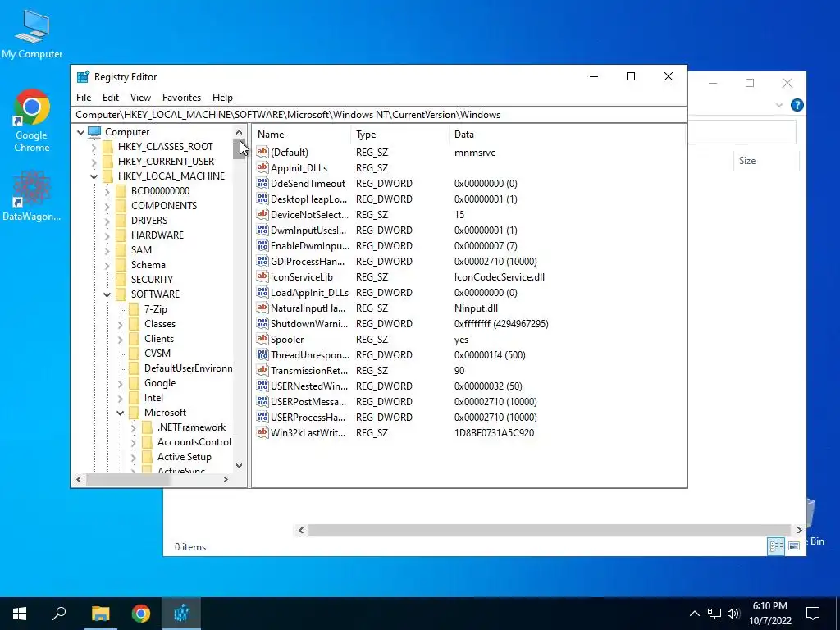Open the File menu
This screenshot has width=840, height=630.
pyautogui.click(x=84, y=98)
